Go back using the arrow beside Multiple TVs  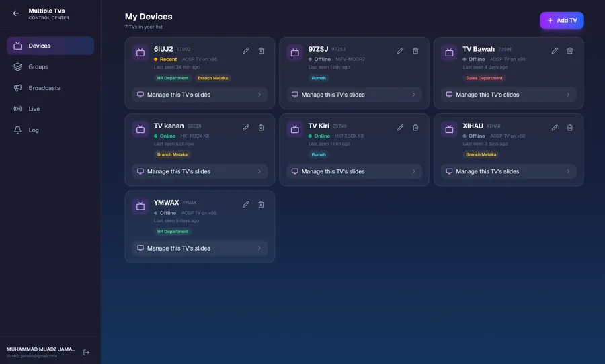[16, 13]
